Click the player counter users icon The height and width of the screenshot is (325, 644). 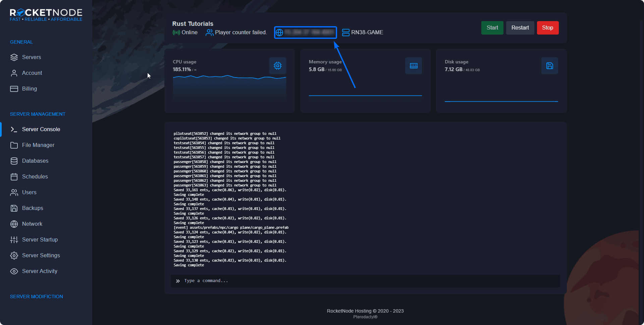(209, 33)
